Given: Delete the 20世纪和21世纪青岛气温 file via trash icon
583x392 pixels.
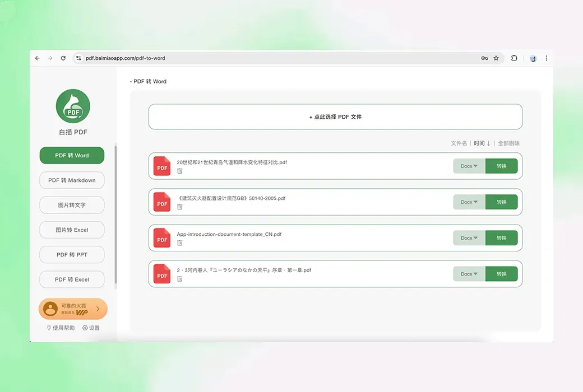Looking at the screenshot, I should (x=180, y=171).
